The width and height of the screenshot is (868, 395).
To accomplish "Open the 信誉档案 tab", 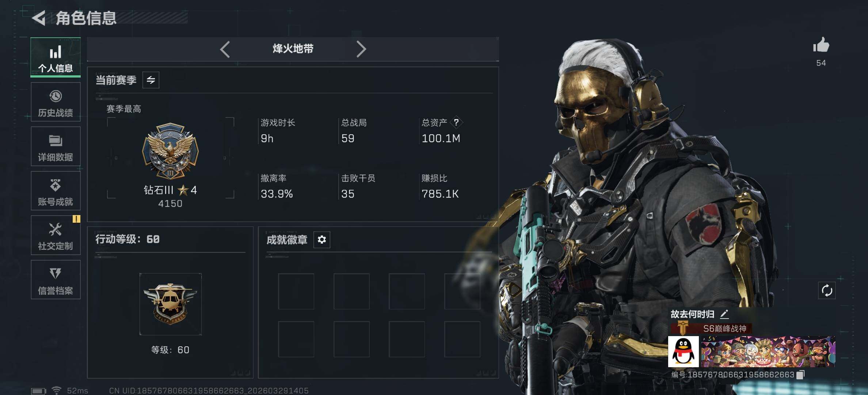I will click(x=56, y=280).
